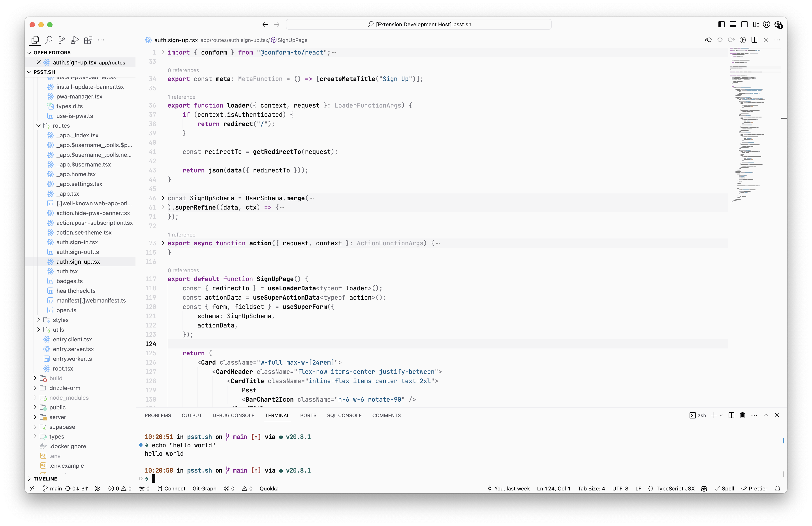Unfold the collapsed import block on line 1
This screenshot has height=526, width=812.
click(x=163, y=52)
